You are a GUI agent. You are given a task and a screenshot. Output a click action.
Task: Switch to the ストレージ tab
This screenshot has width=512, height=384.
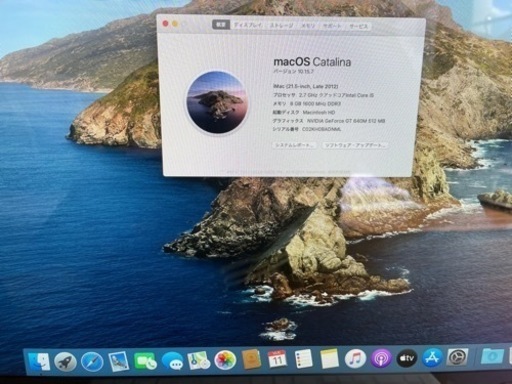pyautogui.click(x=281, y=25)
